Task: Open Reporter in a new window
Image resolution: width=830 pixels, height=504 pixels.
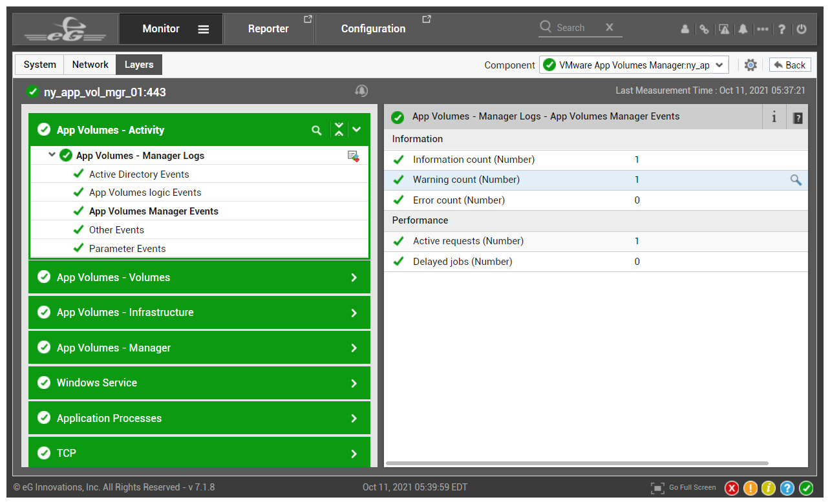Action: 308,19
